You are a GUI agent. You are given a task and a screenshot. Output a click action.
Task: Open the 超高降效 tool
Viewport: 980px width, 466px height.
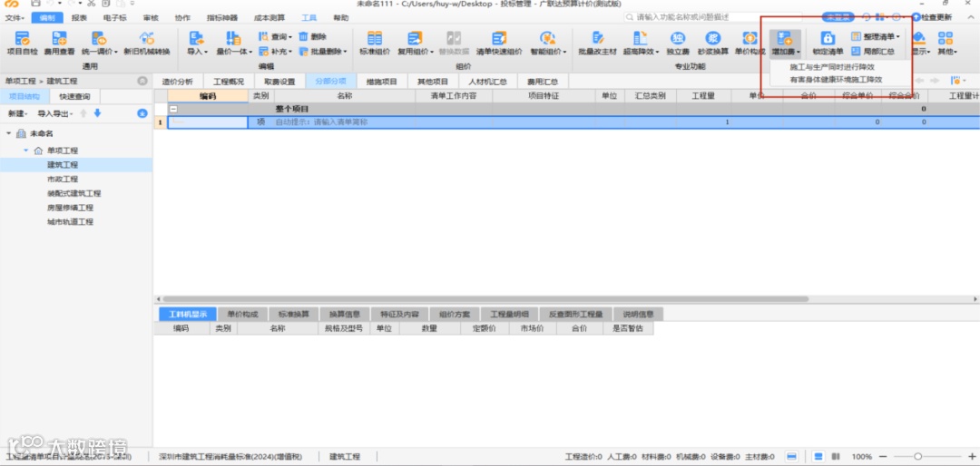(x=641, y=43)
